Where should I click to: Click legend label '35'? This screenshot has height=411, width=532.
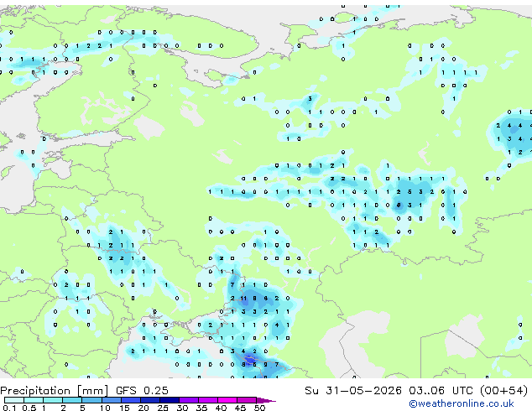(202, 408)
